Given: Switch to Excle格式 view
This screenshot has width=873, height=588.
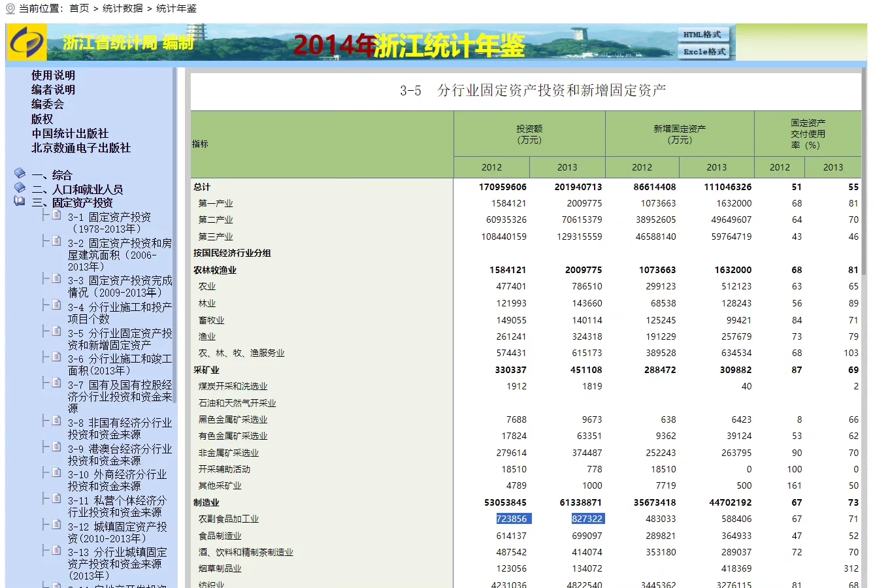Looking at the screenshot, I should click(704, 52).
